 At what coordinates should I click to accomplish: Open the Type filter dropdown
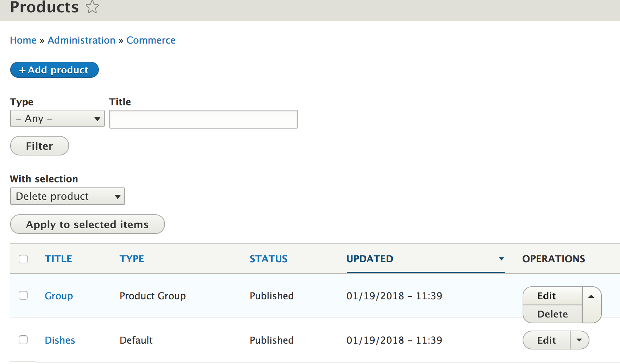(x=57, y=118)
